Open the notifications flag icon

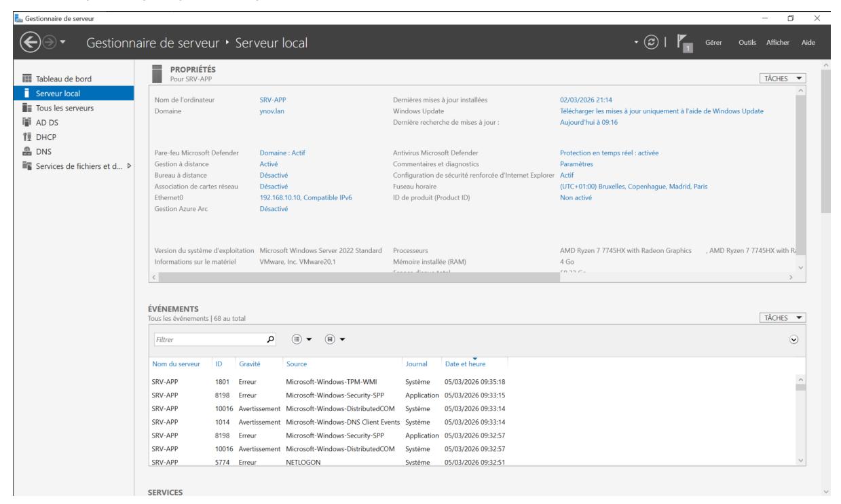[684, 44]
